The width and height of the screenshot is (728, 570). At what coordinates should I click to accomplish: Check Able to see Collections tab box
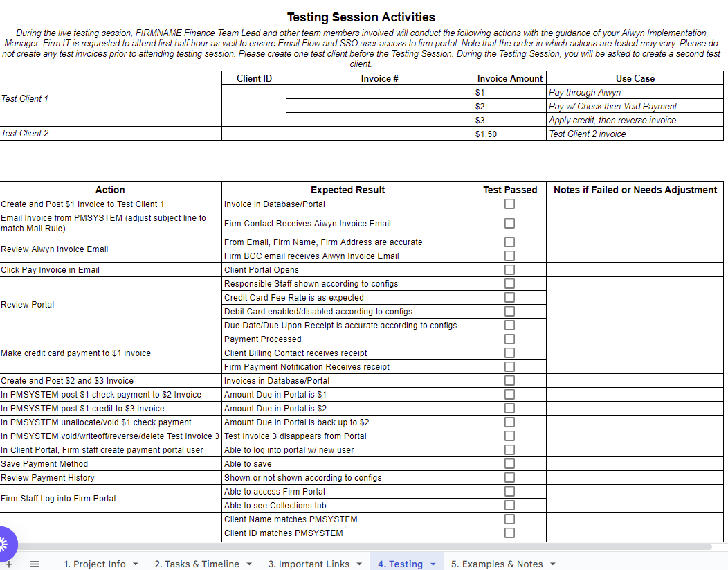(509, 505)
